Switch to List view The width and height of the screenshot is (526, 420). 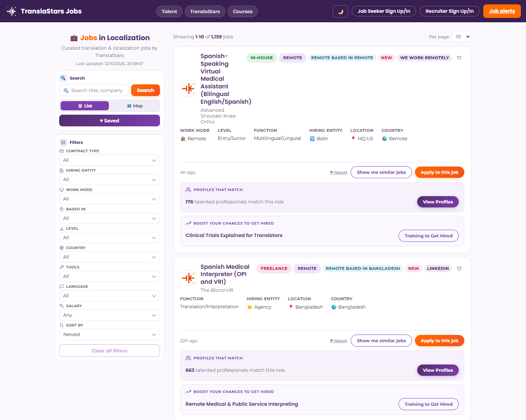(85, 106)
